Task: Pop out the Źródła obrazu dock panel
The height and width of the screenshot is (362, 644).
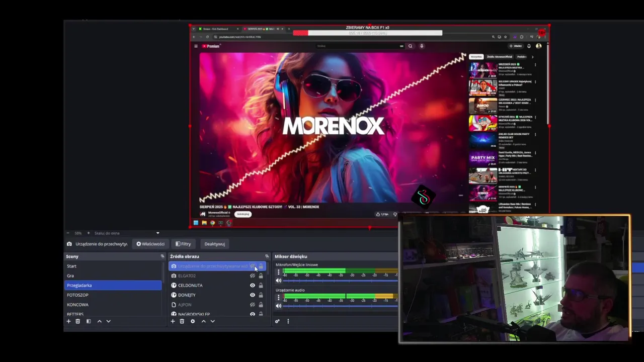Action: [267, 256]
